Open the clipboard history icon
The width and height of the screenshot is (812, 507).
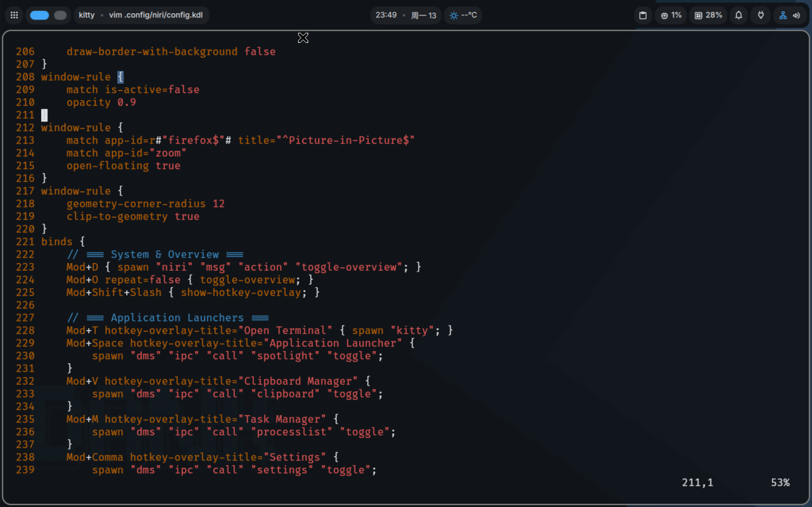pyautogui.click(x=643, y=15)
